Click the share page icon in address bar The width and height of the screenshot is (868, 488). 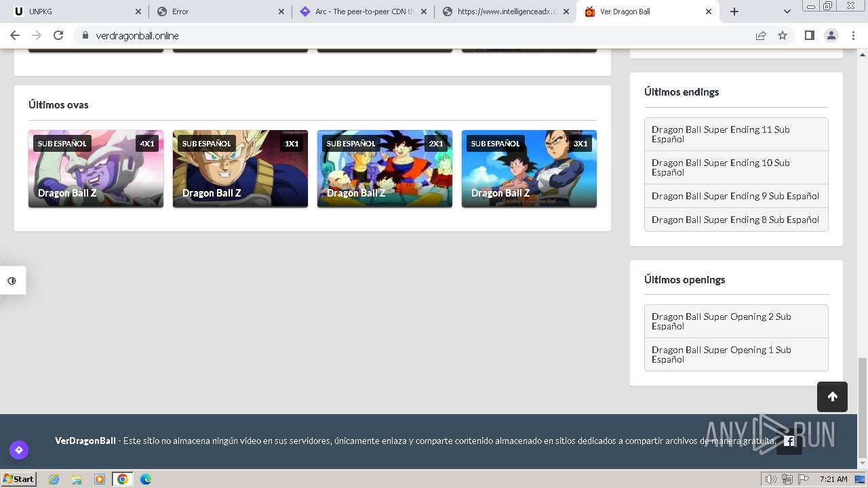(761, 35)
